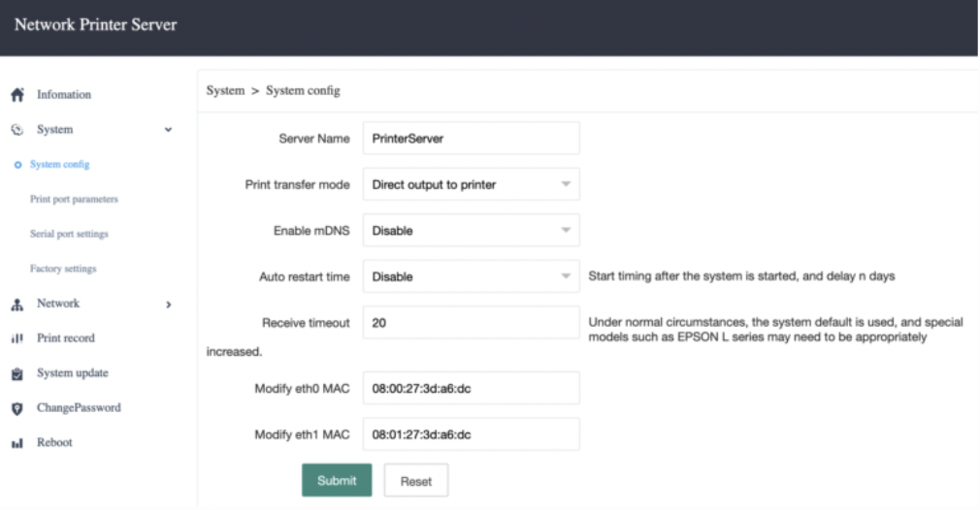Click the System config bullet marker
Screen dimensions: 980x510
pos(17,165)
